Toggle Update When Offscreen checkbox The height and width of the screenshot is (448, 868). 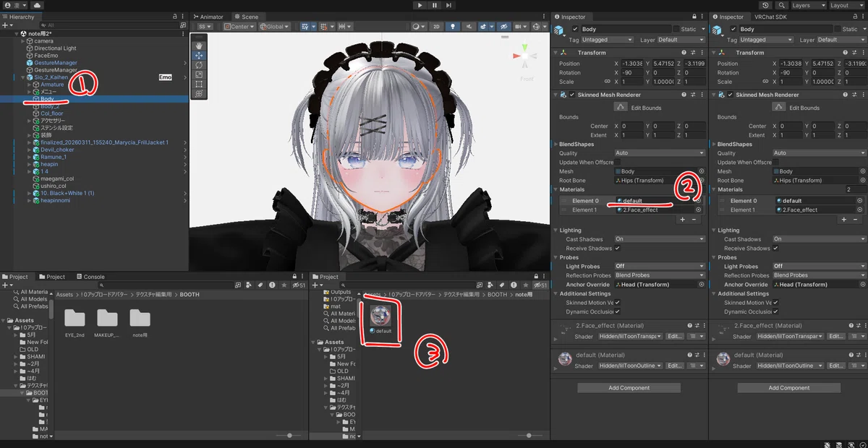[617, 162]
